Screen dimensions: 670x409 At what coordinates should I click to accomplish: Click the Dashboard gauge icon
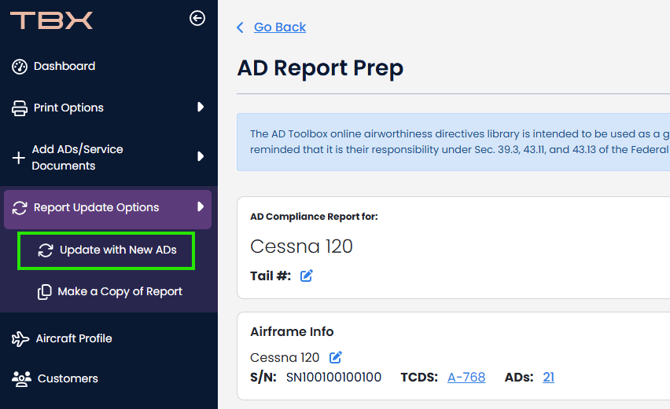[x=19, y=67]
